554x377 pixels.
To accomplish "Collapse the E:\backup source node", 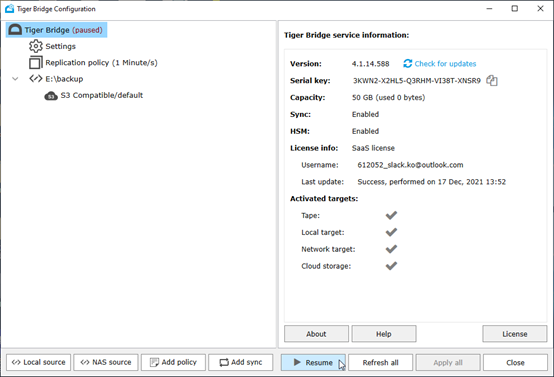I will (15, 79).
